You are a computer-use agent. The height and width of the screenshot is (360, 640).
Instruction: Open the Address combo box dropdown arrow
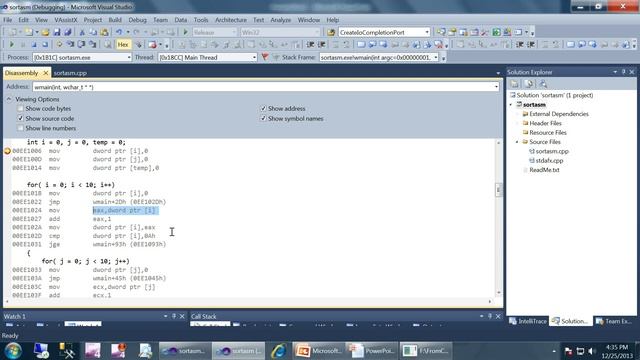point(496,87)
